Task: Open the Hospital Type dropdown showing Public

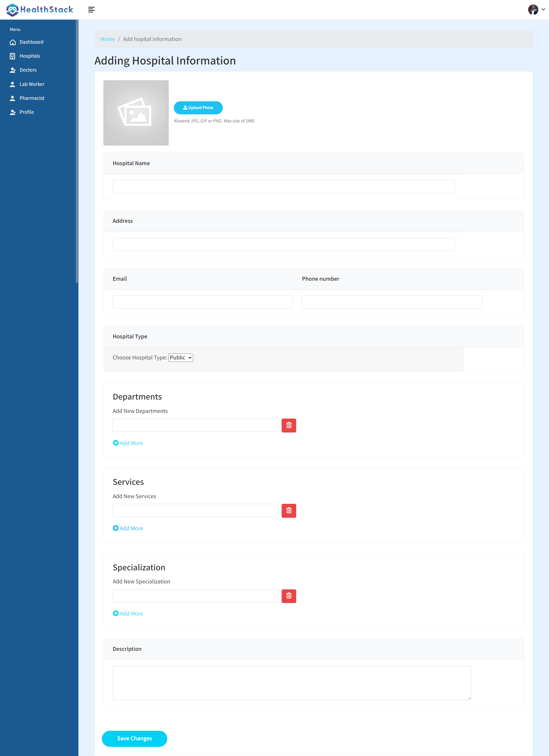Action: pyautogui.click(x=180, y=357)
